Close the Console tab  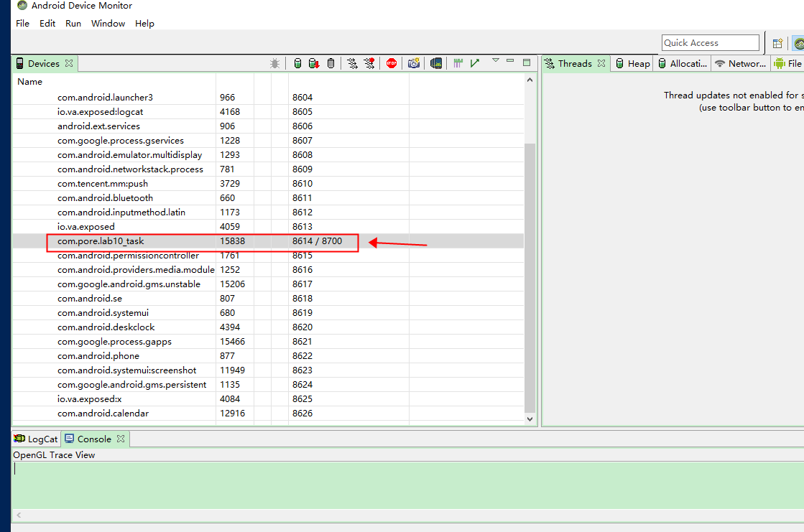[121, 439]
